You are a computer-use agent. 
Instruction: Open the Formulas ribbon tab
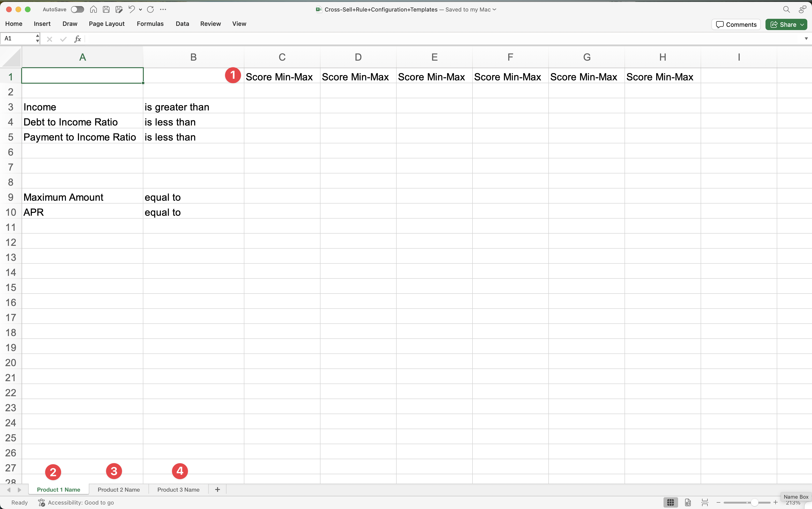[x=150, y=23]
